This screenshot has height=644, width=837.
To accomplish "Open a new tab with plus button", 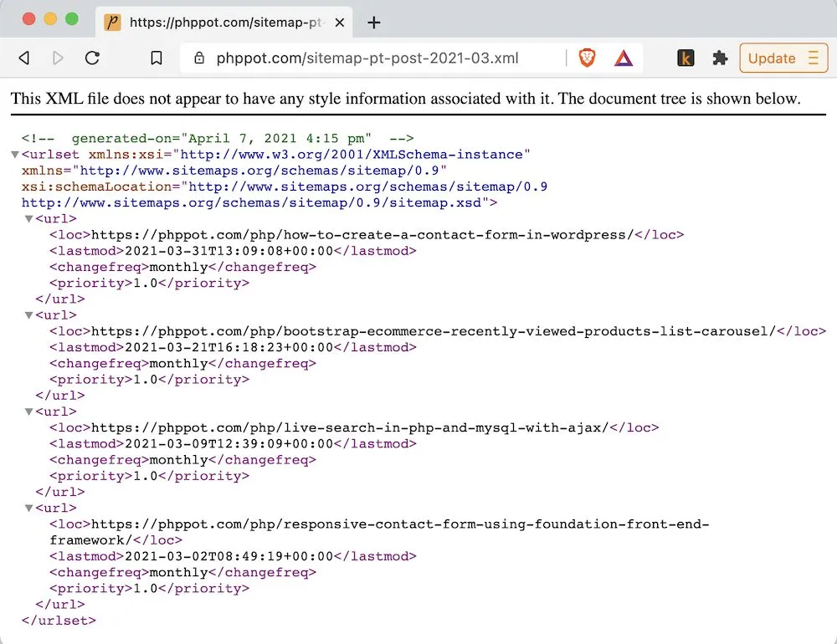I will 374,23.
